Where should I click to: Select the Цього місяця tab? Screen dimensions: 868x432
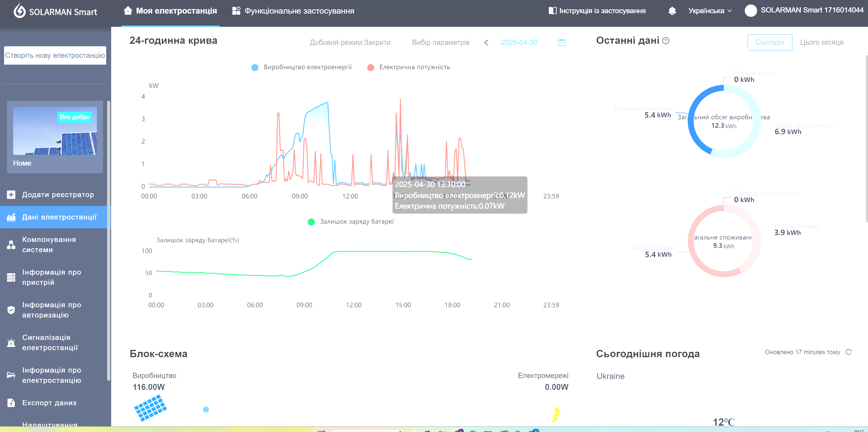(821, 42)
